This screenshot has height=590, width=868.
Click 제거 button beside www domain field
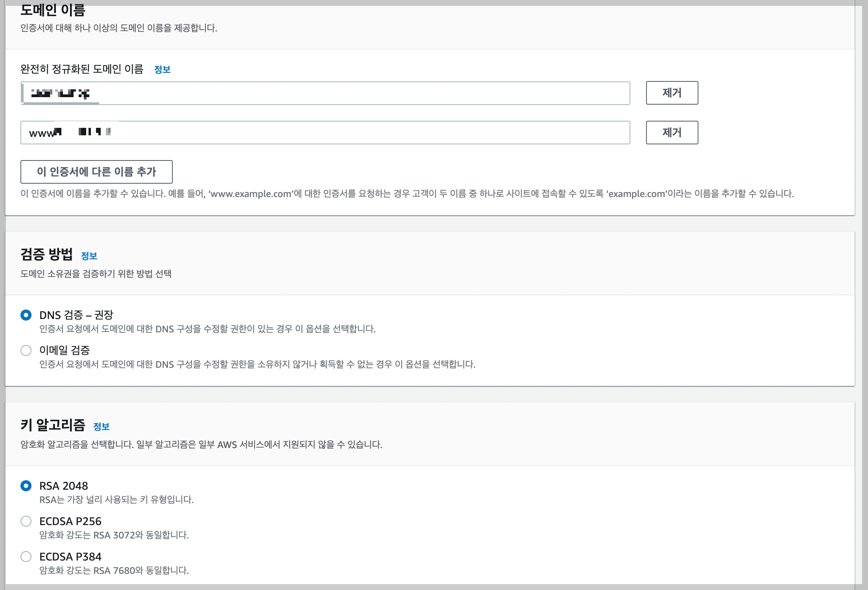pos(672,133)
